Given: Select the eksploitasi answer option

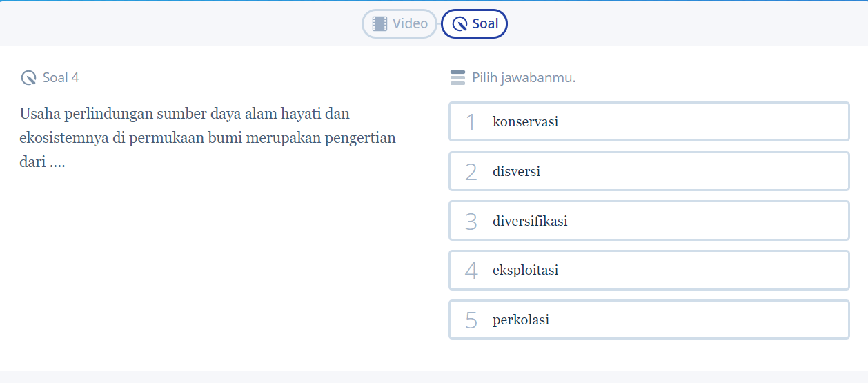Looking at the screenshot, I should 649,270.
